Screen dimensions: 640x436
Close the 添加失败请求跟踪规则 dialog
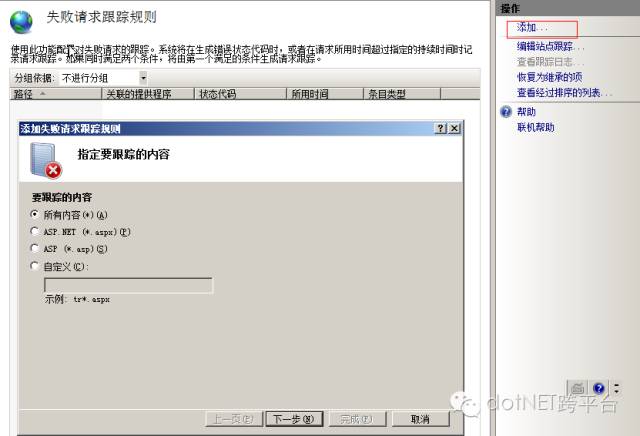454,128
